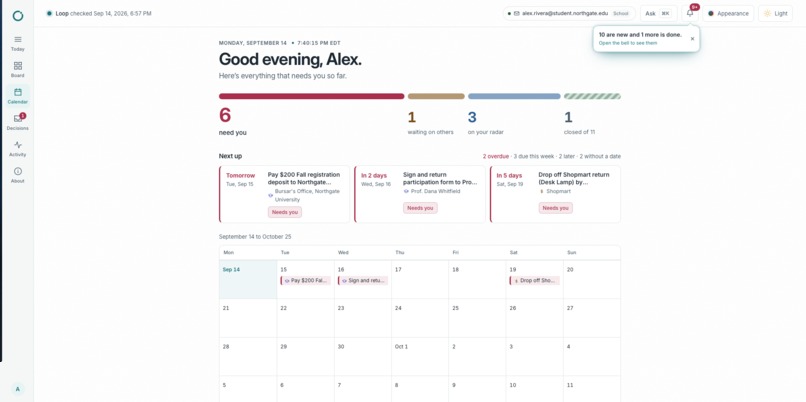Open the Appearance options

point(728,13)
